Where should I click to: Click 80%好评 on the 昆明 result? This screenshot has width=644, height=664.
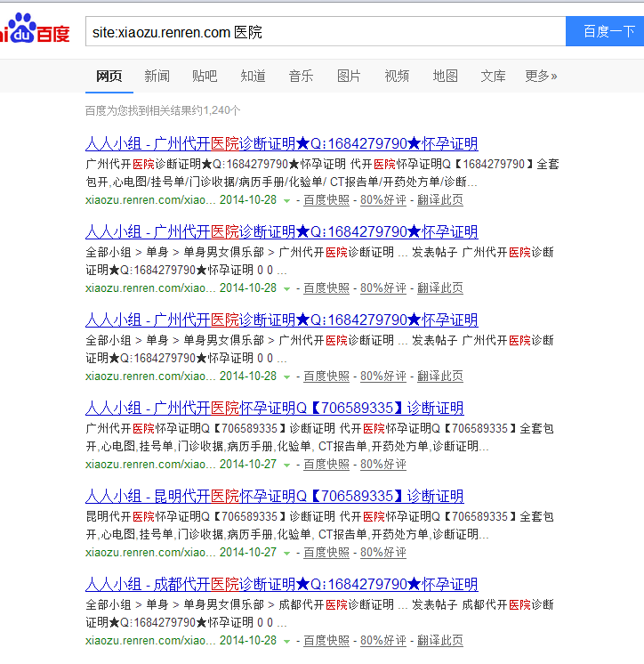(x=382, y=552)
